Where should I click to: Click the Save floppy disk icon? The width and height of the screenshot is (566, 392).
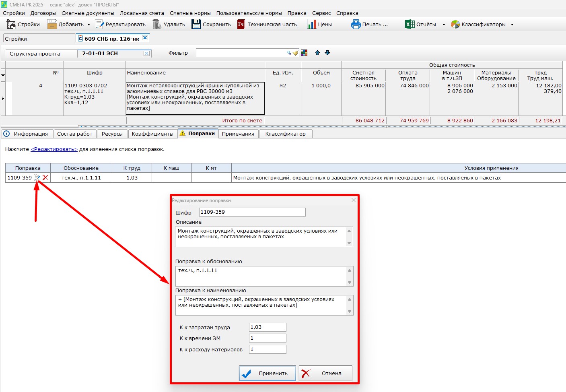tap(196, 25)
